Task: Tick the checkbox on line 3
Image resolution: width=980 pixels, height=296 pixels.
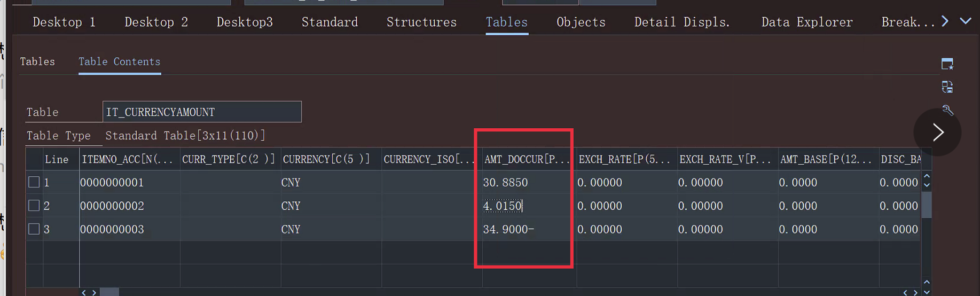Action: pos(34,229)
